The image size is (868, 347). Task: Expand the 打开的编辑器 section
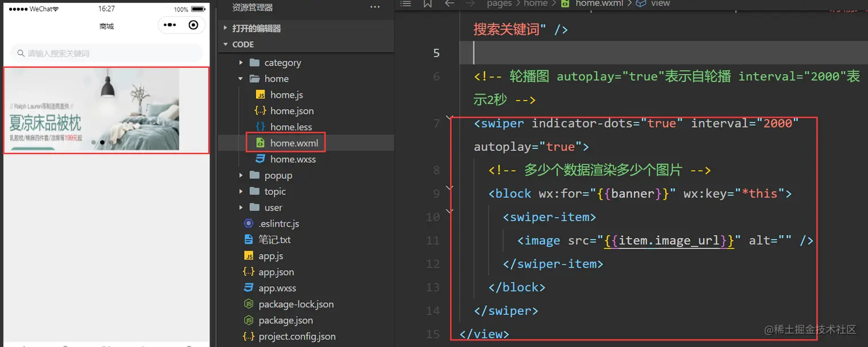pyautogui.click(x=226, y=28)
